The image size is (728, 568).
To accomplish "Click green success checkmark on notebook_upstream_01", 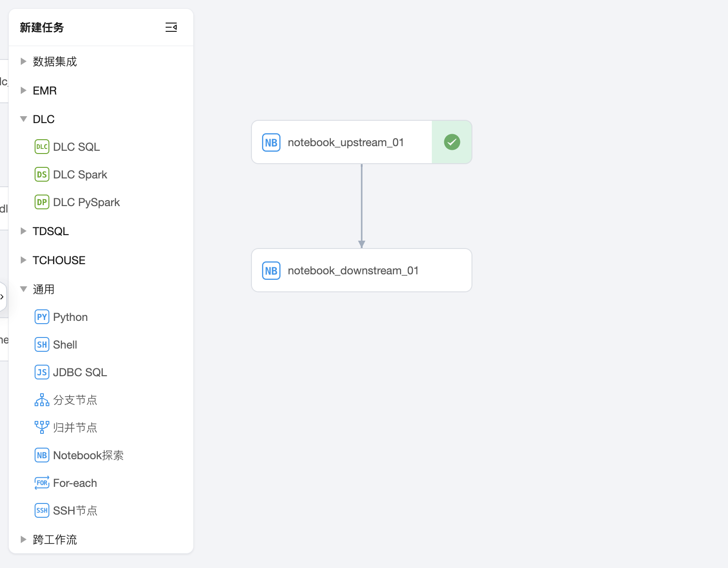I will tap(452, 142).
